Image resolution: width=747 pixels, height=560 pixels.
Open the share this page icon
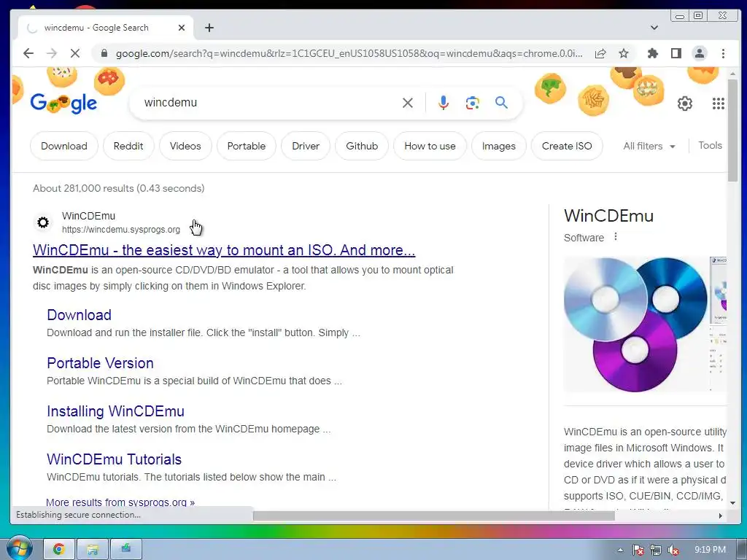[600, 53]
